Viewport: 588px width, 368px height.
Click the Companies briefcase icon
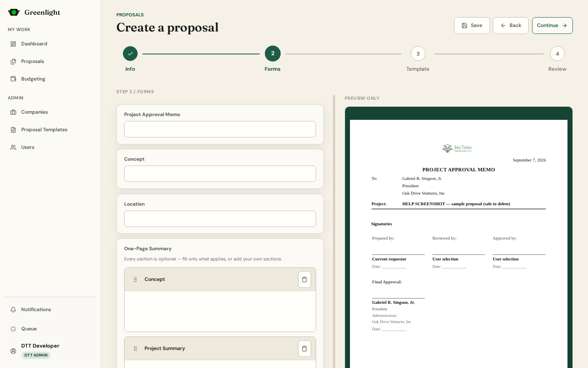13,112
